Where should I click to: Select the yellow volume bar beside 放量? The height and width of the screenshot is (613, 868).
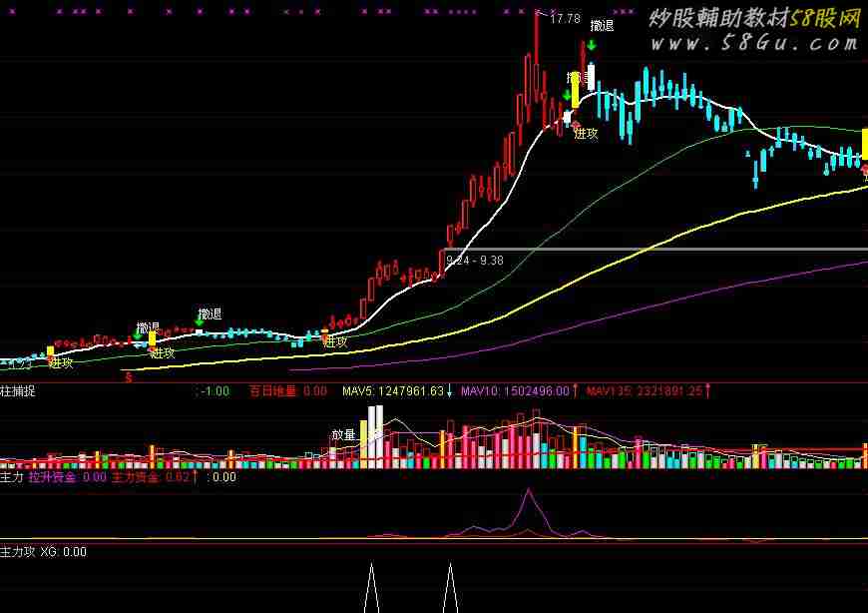click(x=364, y=444)
